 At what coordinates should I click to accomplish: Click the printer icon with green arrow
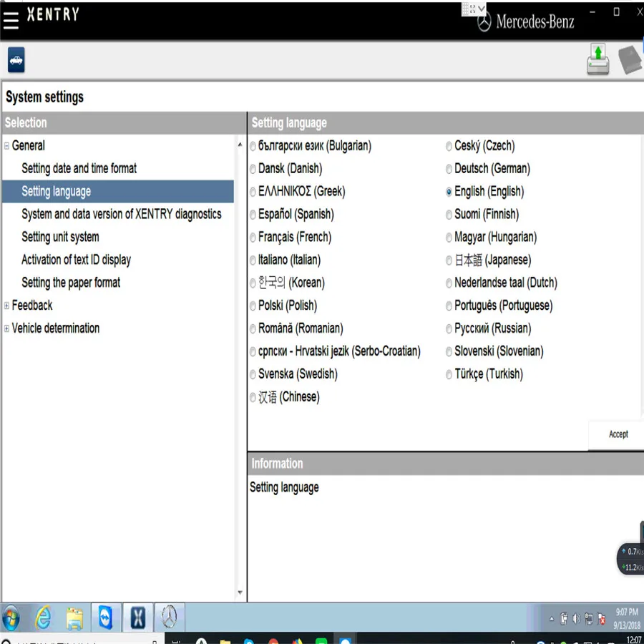597,59
